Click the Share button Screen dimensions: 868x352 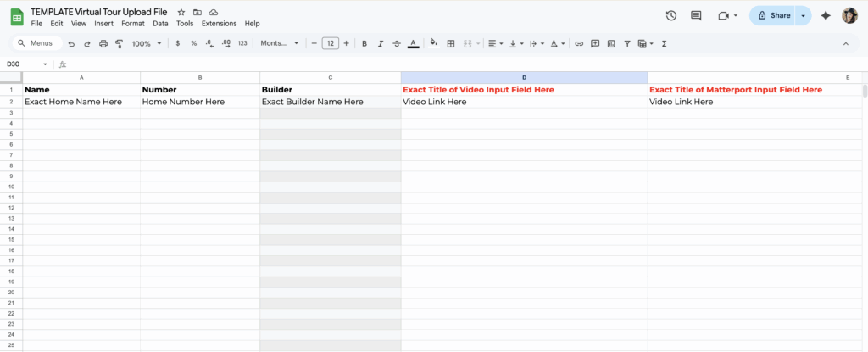pyautogui.click(x=774, y=15)
